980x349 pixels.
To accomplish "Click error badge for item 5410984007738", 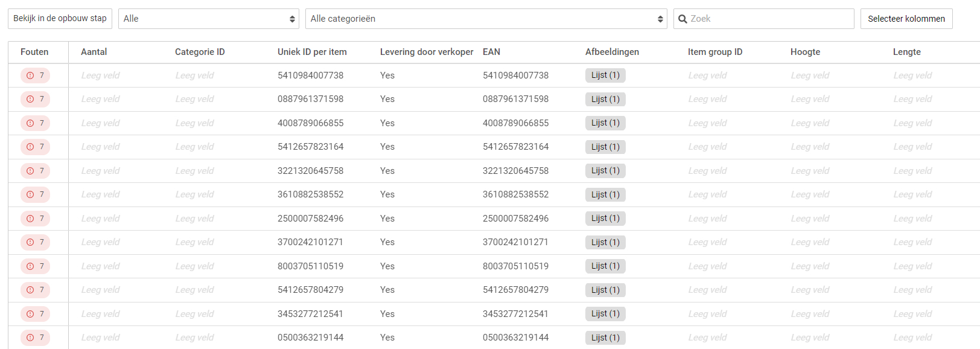I will click(35, 75).
